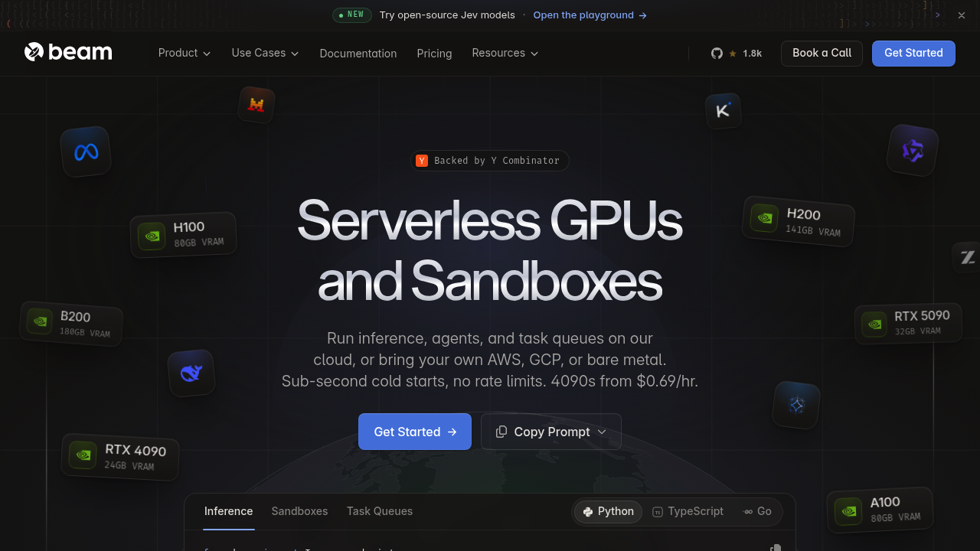Click the K logo tile
980x551 pixels.
[723, 111]
